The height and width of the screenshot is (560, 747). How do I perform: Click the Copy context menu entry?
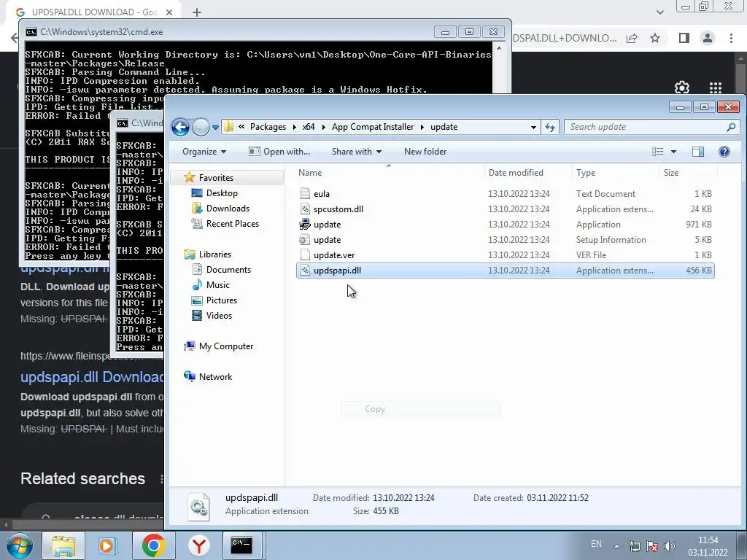coord(421,409)
